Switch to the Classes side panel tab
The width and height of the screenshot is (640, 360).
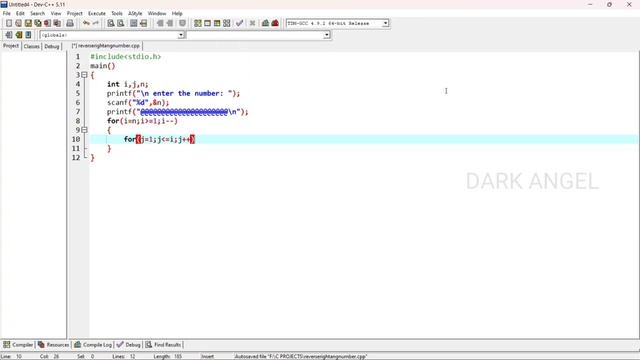click(x=31, y=47)
